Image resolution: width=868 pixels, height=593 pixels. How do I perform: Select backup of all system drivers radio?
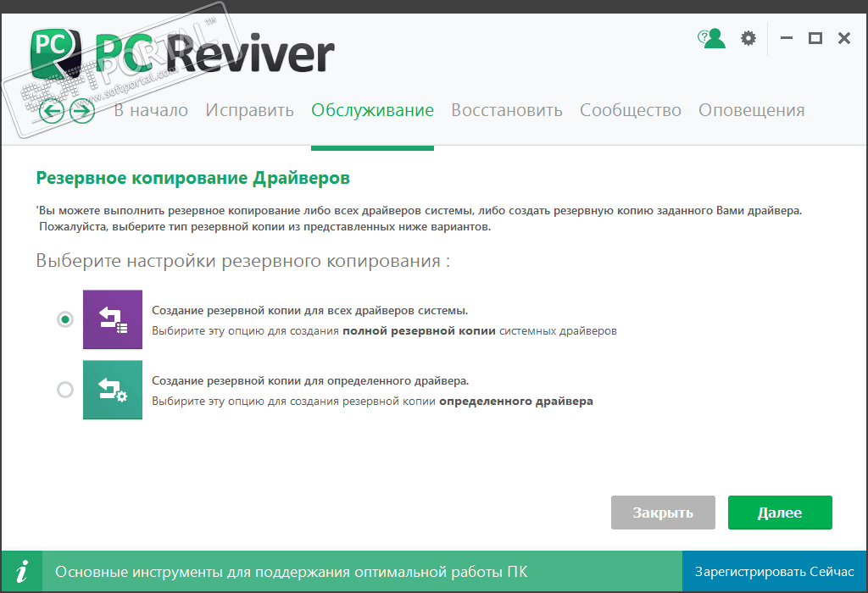[65, 319]
